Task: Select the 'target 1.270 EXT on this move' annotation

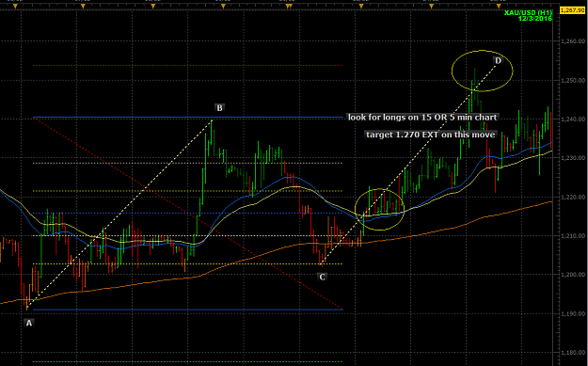Action: point(431,135)
